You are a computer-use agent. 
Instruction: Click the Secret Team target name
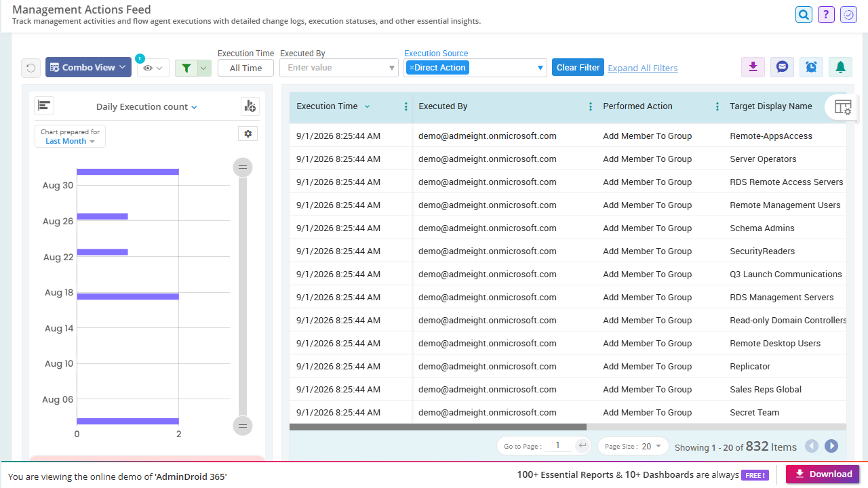point(755,413)
